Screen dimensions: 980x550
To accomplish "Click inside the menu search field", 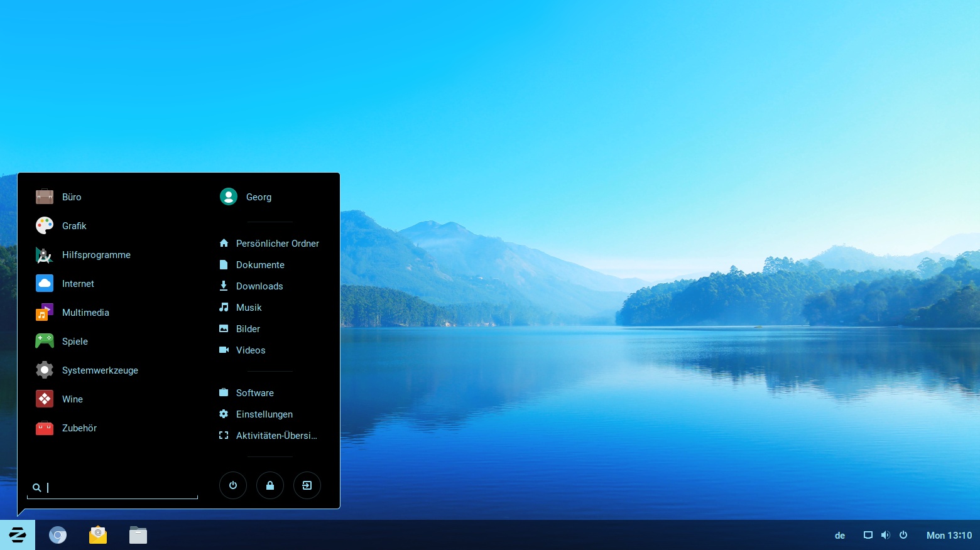I will [112, 487].
